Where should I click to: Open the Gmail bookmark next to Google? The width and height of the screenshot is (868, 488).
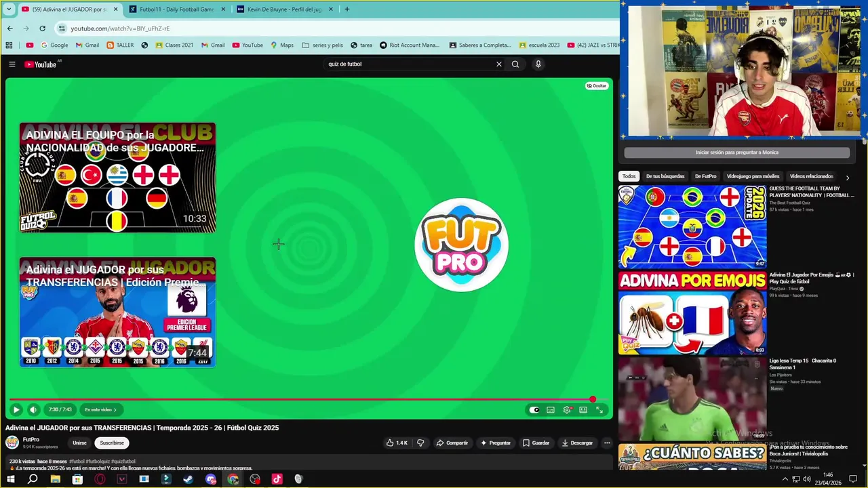(x=87, y=45)
